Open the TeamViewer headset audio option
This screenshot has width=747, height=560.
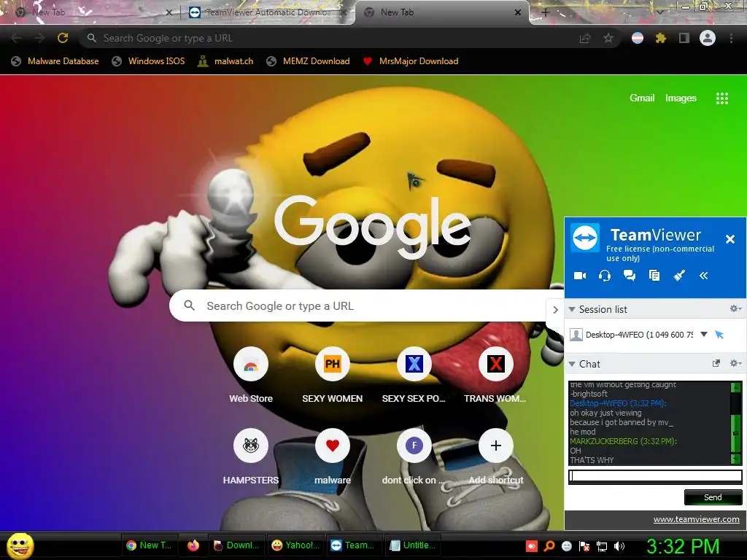(605, 276)
